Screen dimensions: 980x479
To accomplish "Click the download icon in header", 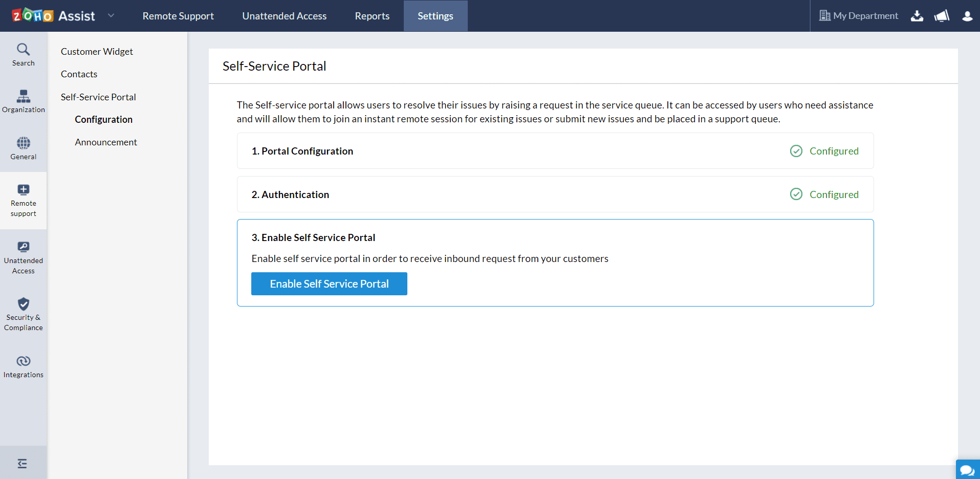I will coord(917,16).
